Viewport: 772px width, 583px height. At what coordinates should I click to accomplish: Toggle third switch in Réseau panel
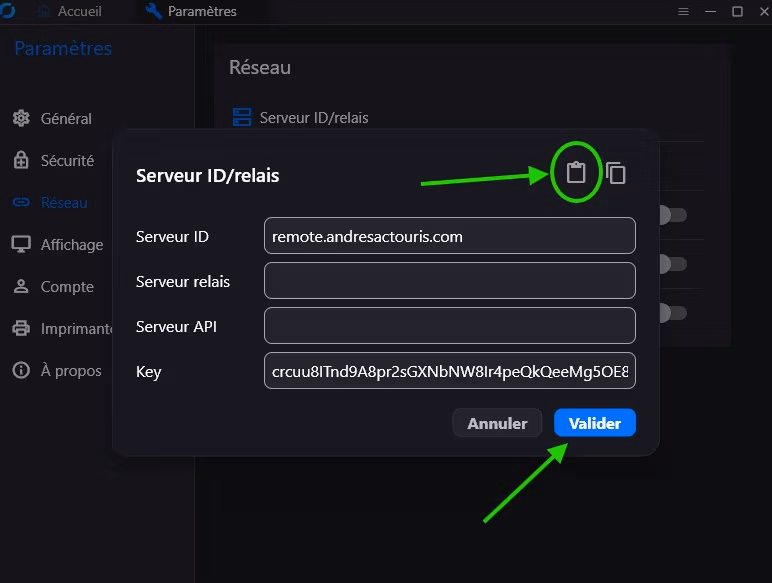(673, 313)
